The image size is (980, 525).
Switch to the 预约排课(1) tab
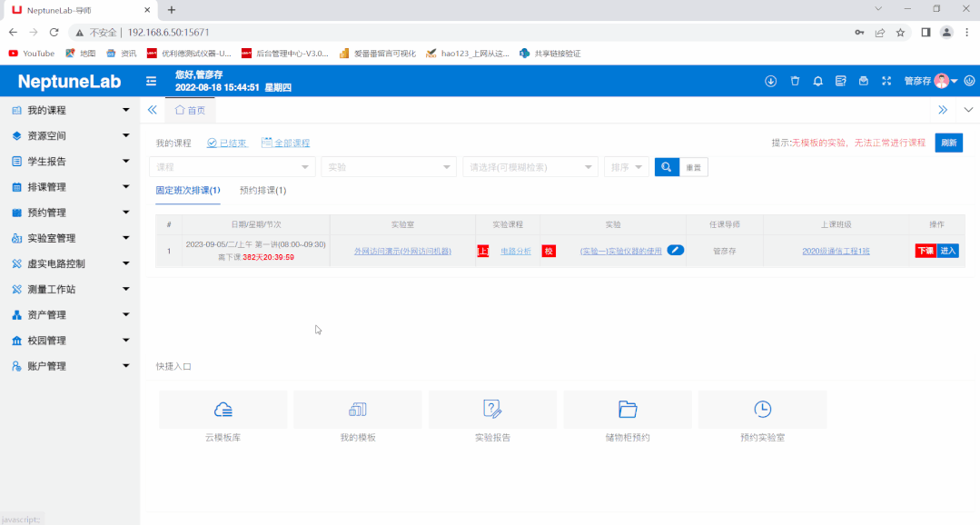[262, 191]
